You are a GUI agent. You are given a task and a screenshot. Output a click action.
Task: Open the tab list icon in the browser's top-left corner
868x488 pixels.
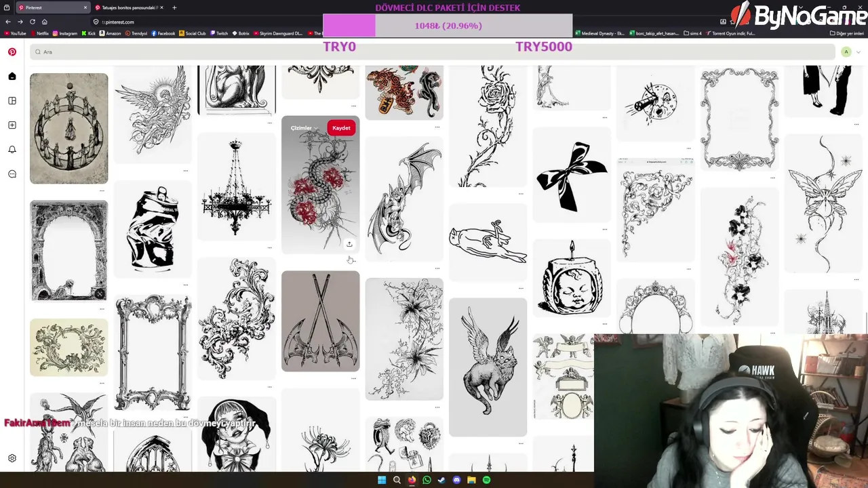tap(7, 7)
